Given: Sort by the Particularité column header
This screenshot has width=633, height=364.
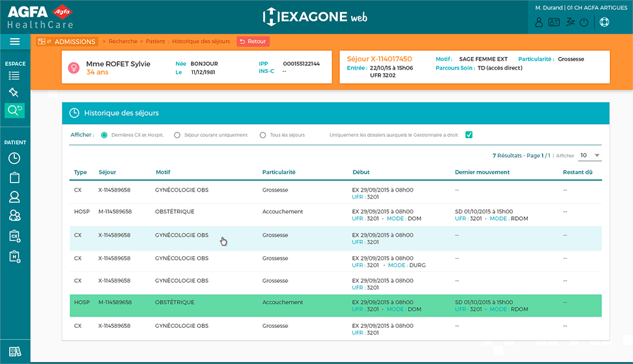Looking at the screenshot, I should (x=279, y=172).
